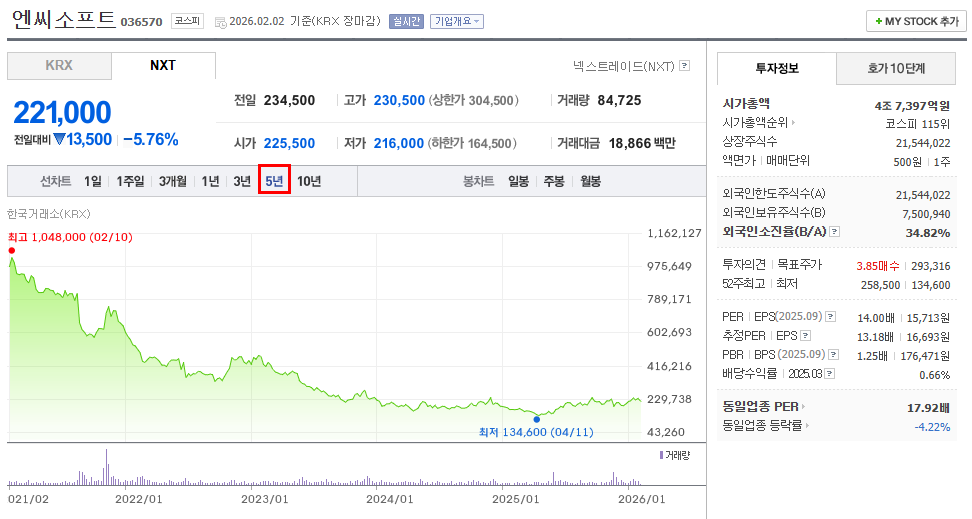Show the 3개월 line chart
The width and height of the screenshot is (972, 519).
tap(172, 181)
